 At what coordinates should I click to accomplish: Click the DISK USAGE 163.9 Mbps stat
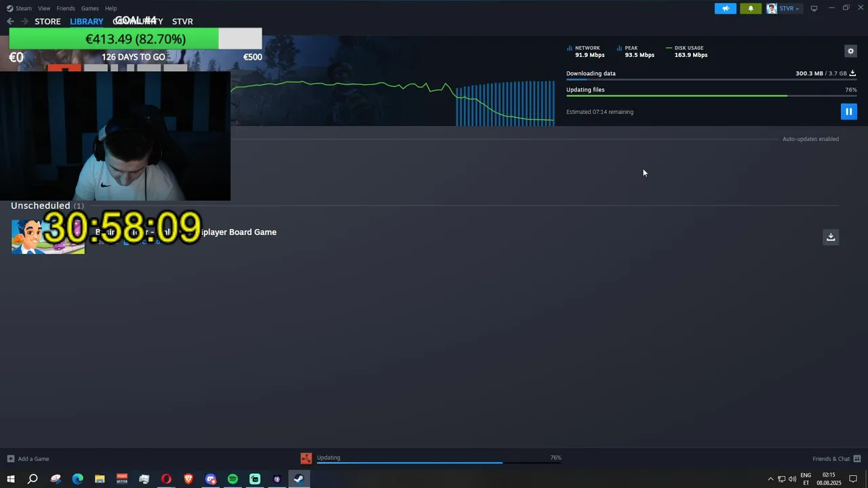[687, 52]
